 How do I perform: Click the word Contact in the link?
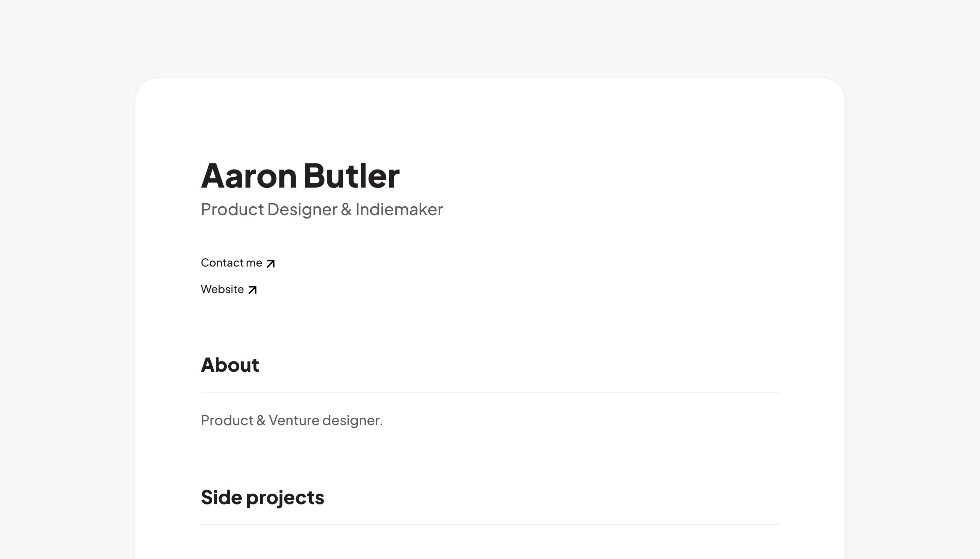click(222, 263)
